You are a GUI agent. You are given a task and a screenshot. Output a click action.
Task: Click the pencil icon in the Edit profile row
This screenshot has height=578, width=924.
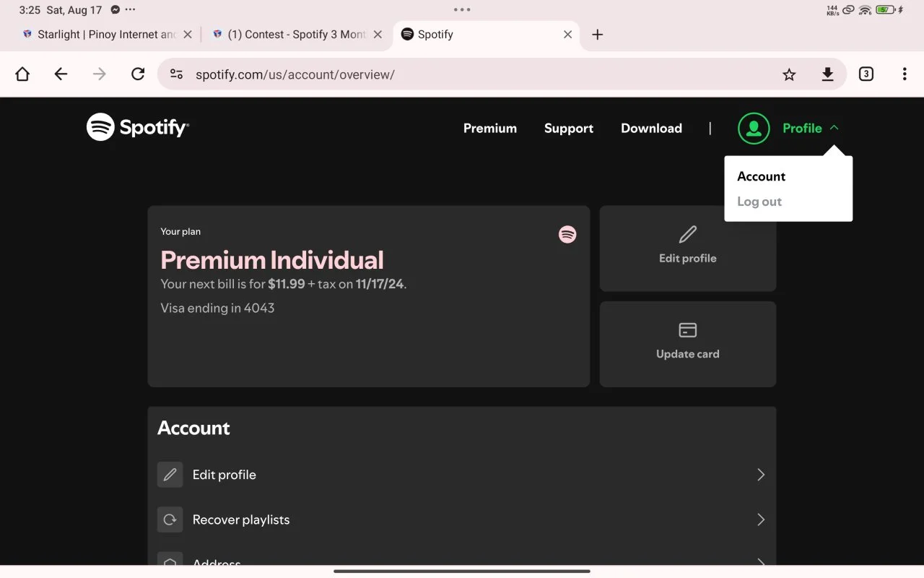170,475
